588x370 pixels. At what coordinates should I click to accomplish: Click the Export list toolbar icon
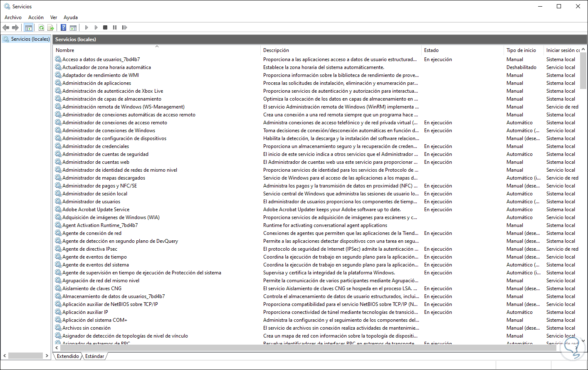click(51, 28)
